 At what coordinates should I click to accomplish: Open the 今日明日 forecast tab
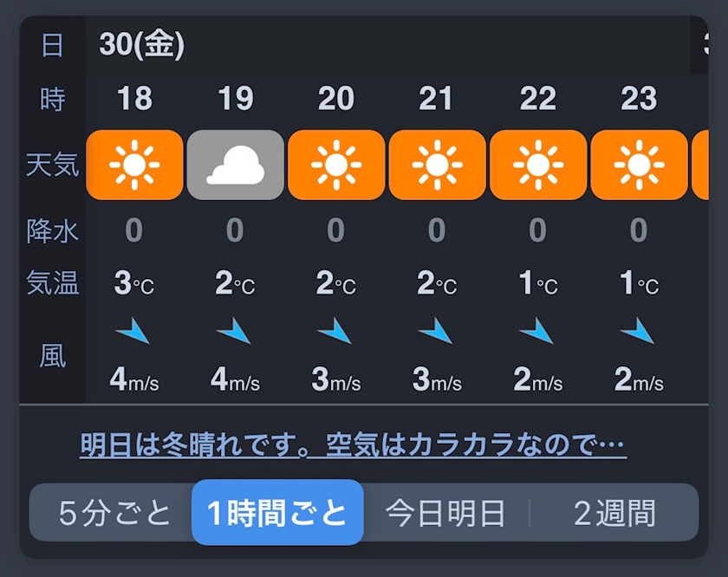pos(445,513)
